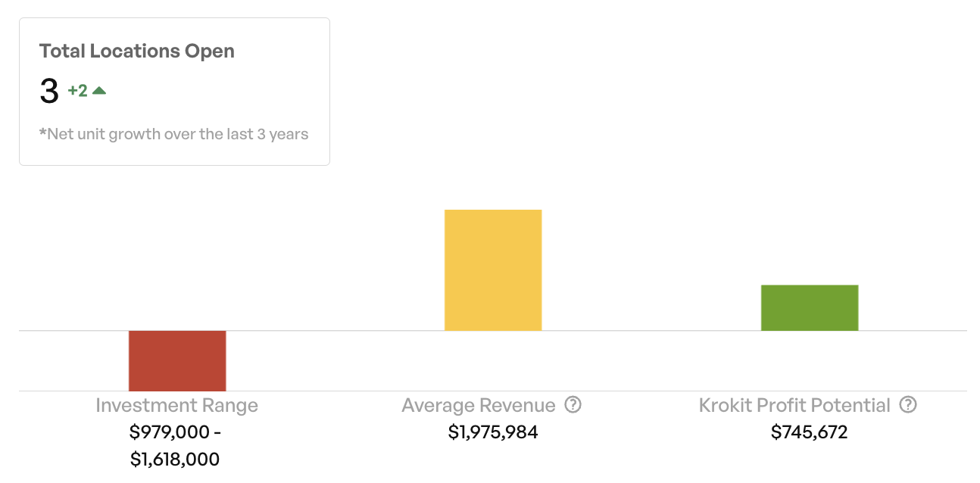Screen dimensions: 980x483
Task: Select the $745,672 profit value
Action: pyautogui.click(x=809, y=432)
